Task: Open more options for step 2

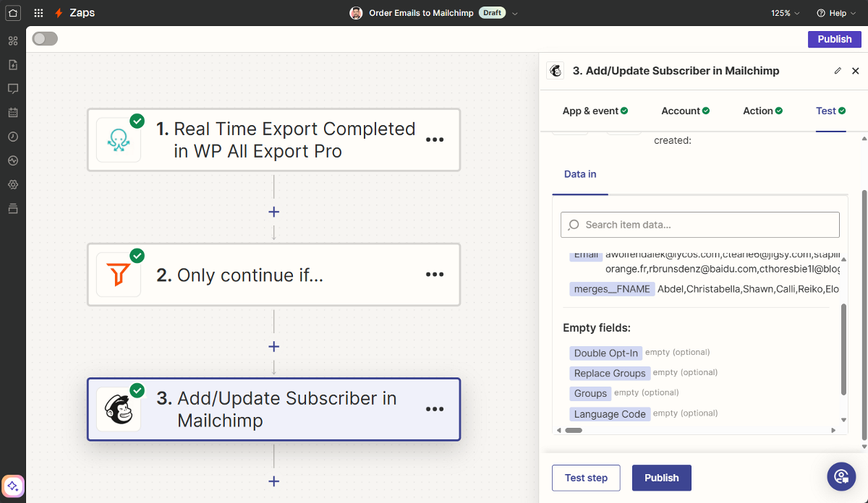Action: 435,275
